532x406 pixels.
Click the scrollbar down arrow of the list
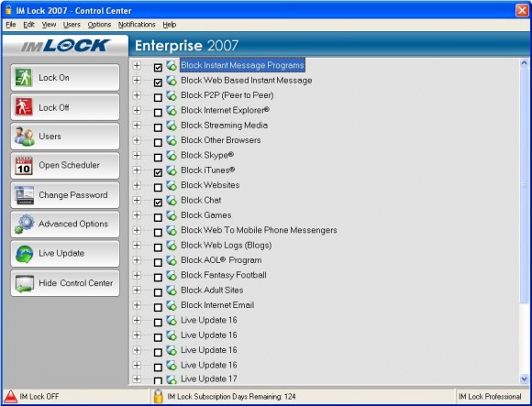tap(524, 379)
